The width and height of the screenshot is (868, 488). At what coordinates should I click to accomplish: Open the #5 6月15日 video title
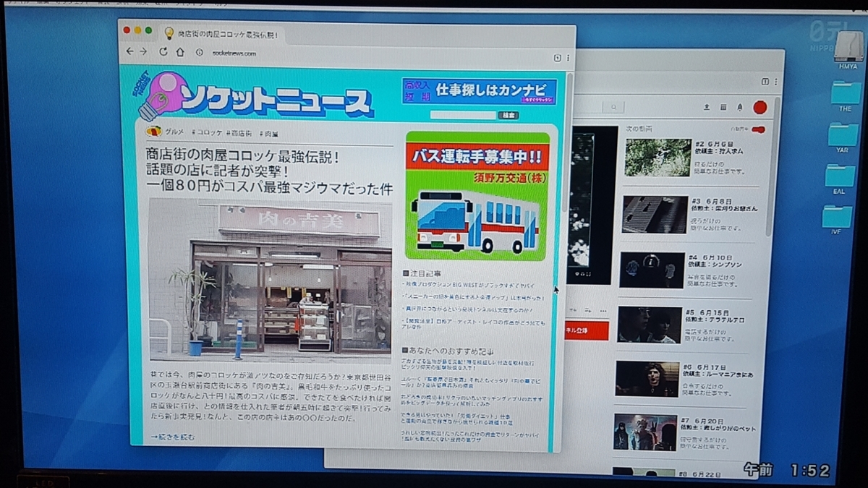point(709,312)
